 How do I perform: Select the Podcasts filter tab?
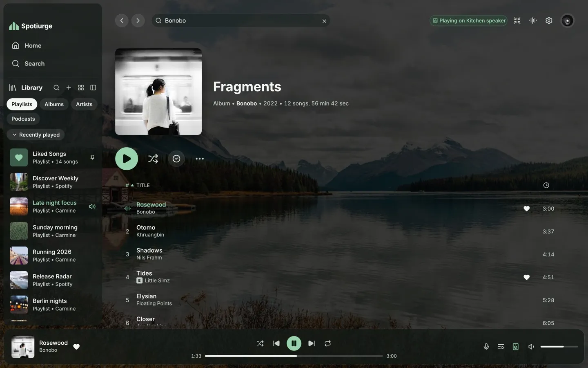(23, 119)
